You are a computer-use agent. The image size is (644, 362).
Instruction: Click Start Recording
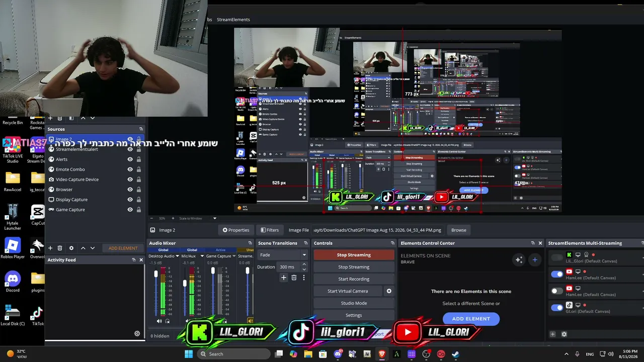tap(354, 279)
